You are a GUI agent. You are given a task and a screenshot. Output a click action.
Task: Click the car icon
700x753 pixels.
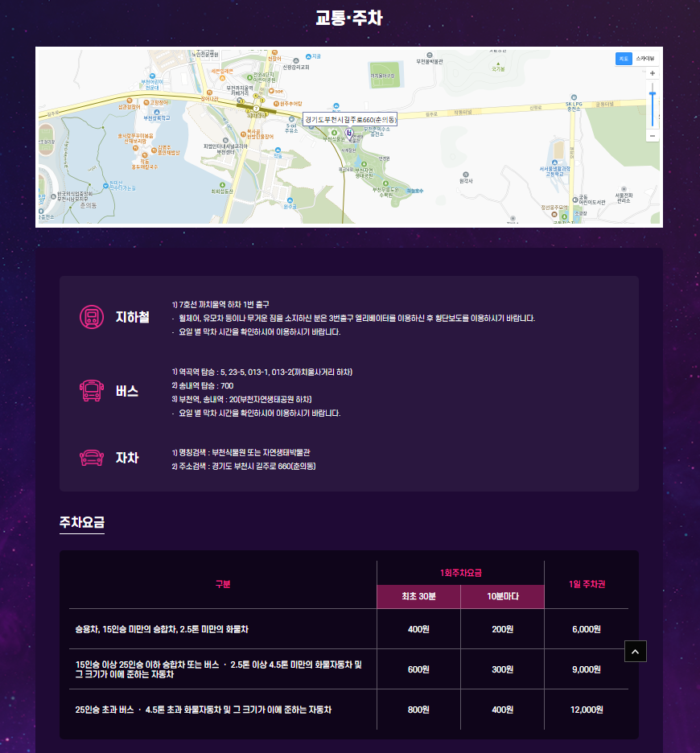click(92, 458)
